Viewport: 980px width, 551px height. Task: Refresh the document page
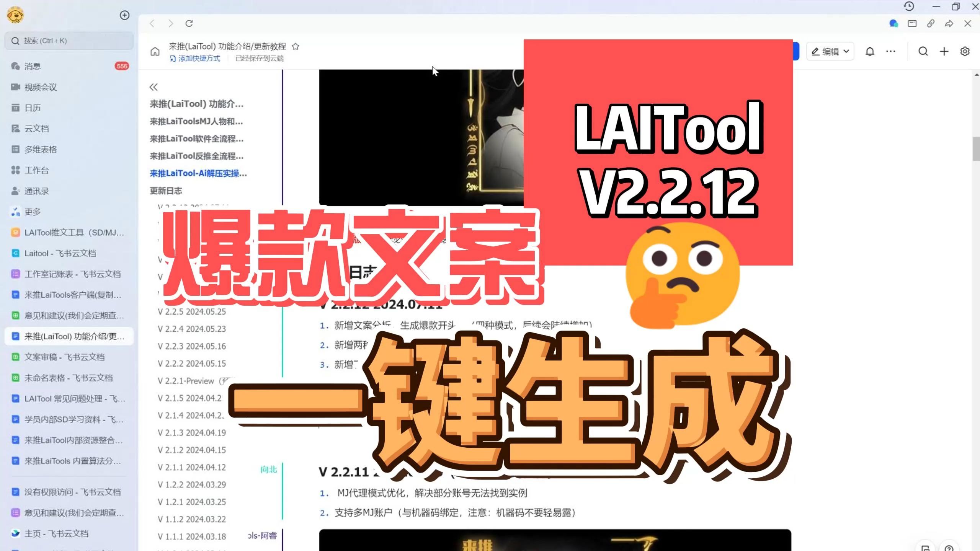pos(189,24)
